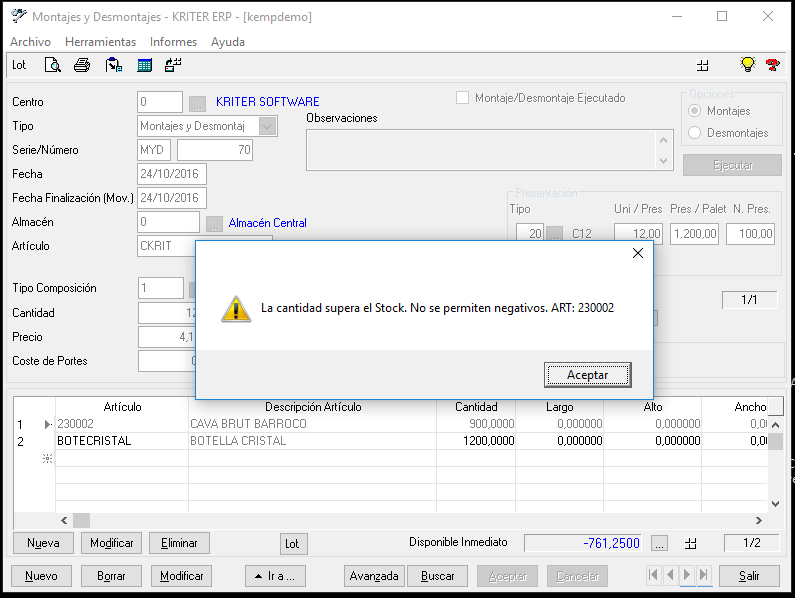Screen dimensions: 795x598
Task: Click Observaciones scroll down arrow
Action: [664, 161]
